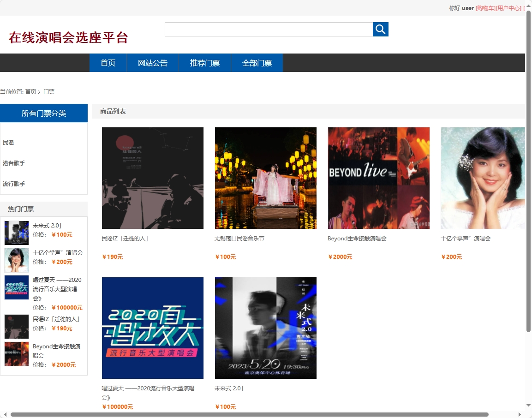Click the 未来式 2.0 hot ticket thumbnail
The image size is (532, 418).
tap(16, 233)
